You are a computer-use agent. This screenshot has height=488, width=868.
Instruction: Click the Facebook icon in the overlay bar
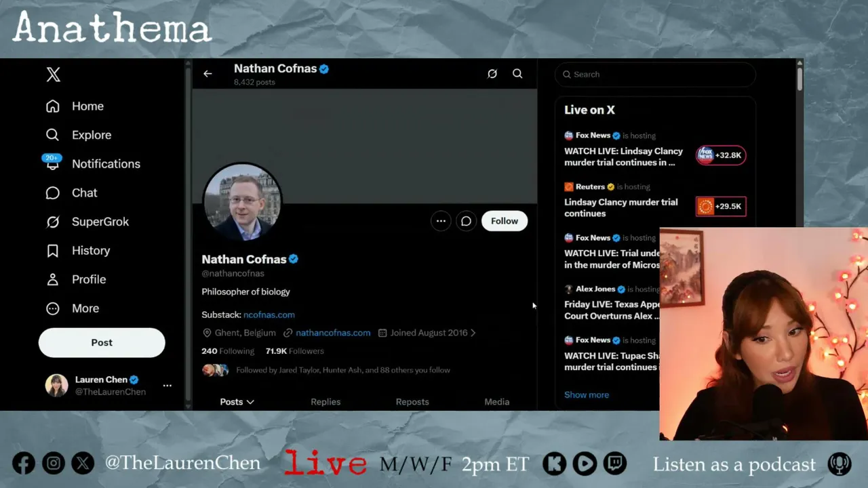(24, 464)
